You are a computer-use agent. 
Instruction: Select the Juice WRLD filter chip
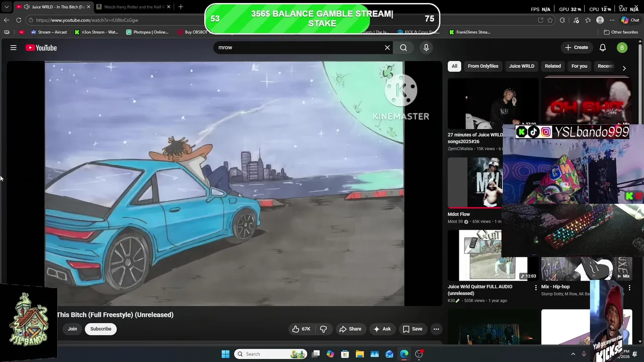(521, 66)
